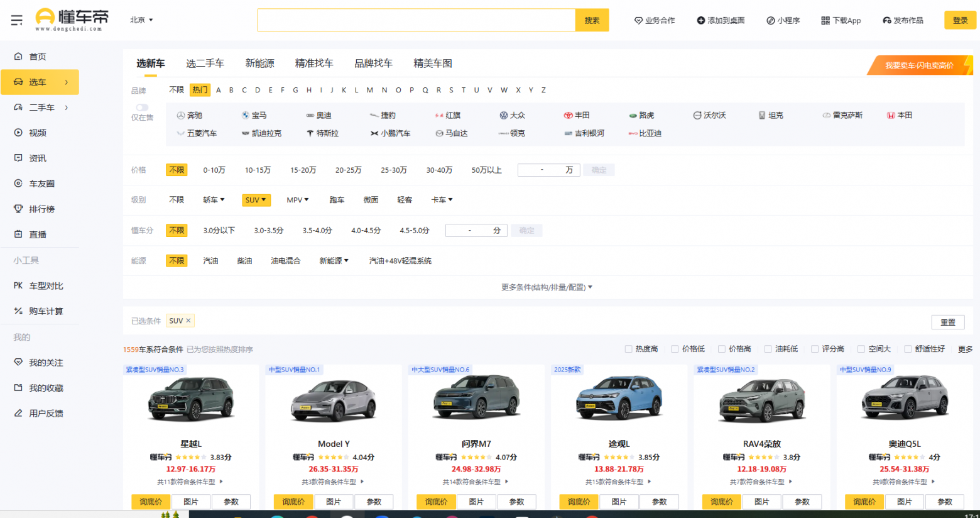Remove the selected SUV filter tag
This screenshot has height=518, width=980.
pos(188,321)
